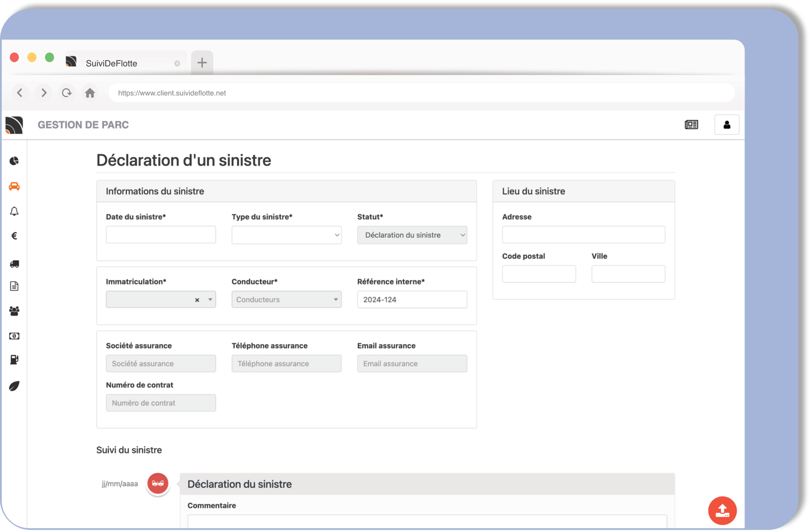Open the truck icon in sidebar
This screenshot has height=532, width=810.
click(x=14, y=264)
